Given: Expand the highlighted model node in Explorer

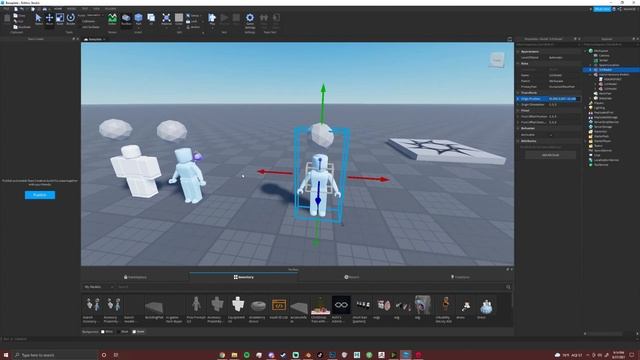Looking at the screenshot, I should pos(591,70).
